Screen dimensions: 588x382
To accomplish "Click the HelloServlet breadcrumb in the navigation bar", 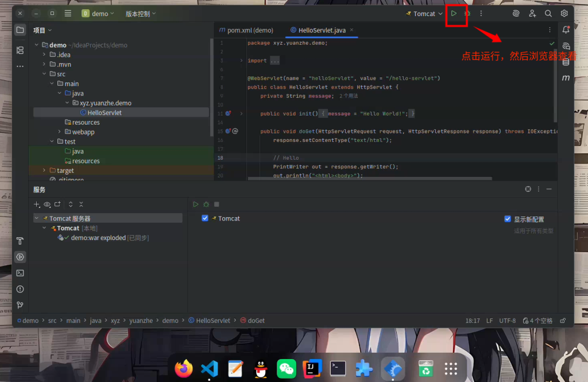I will 212,321.
